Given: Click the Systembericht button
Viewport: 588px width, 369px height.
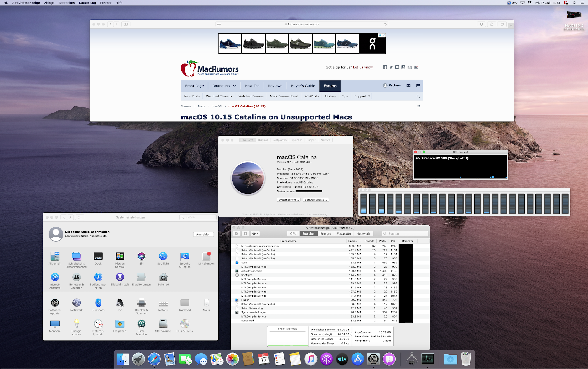Looking at the screenshot, I should tap(289, 200).
